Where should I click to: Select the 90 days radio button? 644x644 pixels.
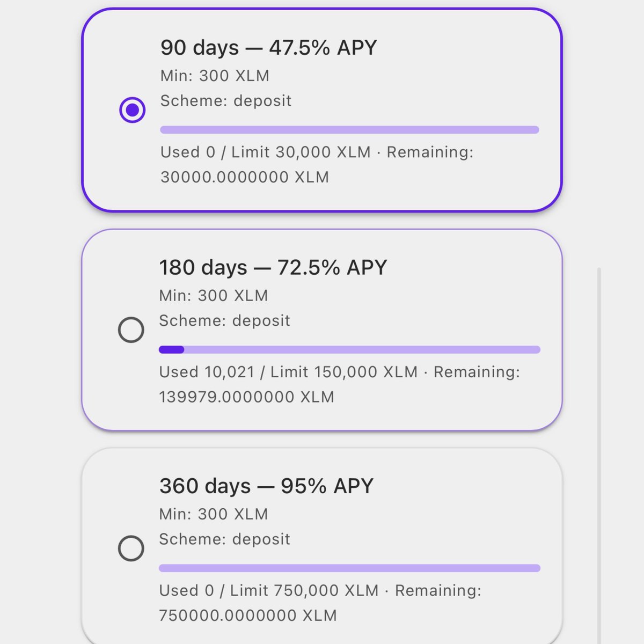point(132,110)
